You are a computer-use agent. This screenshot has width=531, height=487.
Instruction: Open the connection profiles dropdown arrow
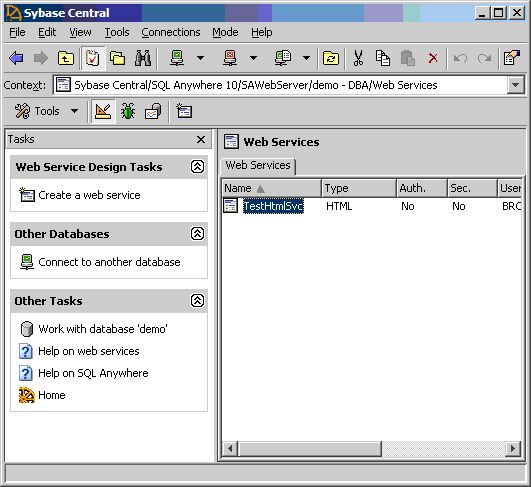point(306,58)
